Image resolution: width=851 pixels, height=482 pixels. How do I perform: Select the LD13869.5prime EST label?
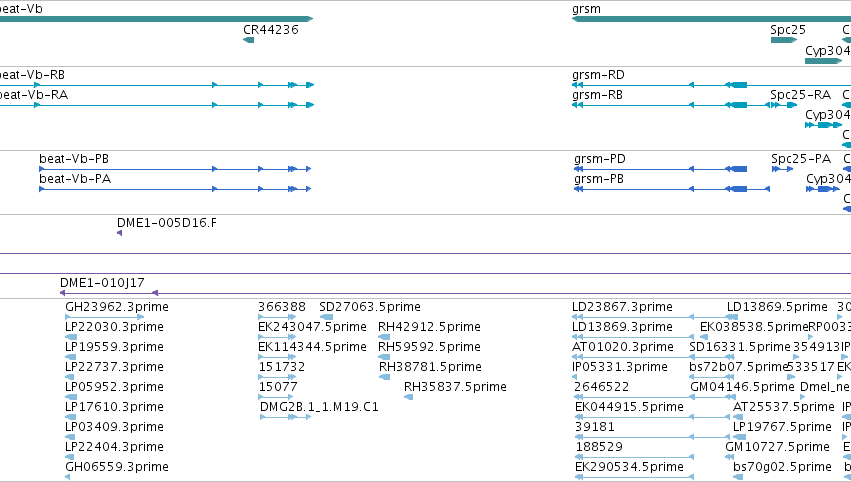click(777, 307)
